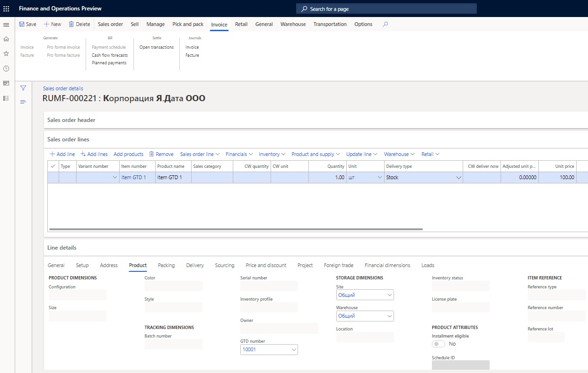Open the Pick and pack tab

click(188, 24)
